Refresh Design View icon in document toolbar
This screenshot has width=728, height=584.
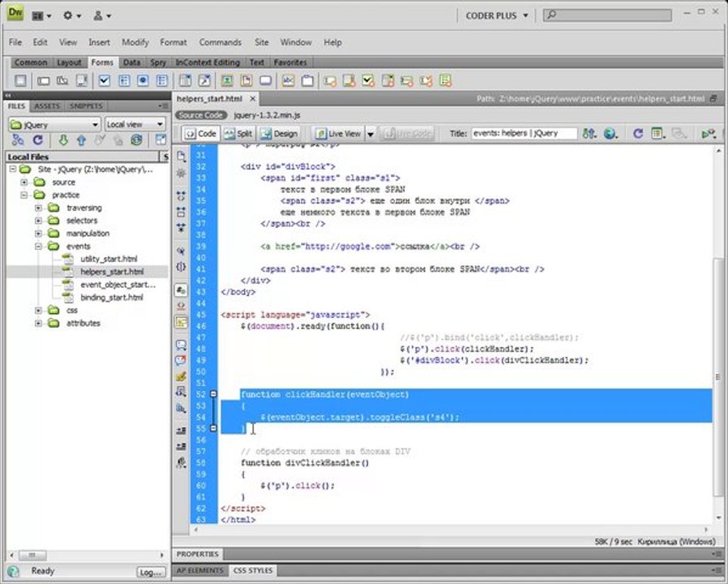638,134
